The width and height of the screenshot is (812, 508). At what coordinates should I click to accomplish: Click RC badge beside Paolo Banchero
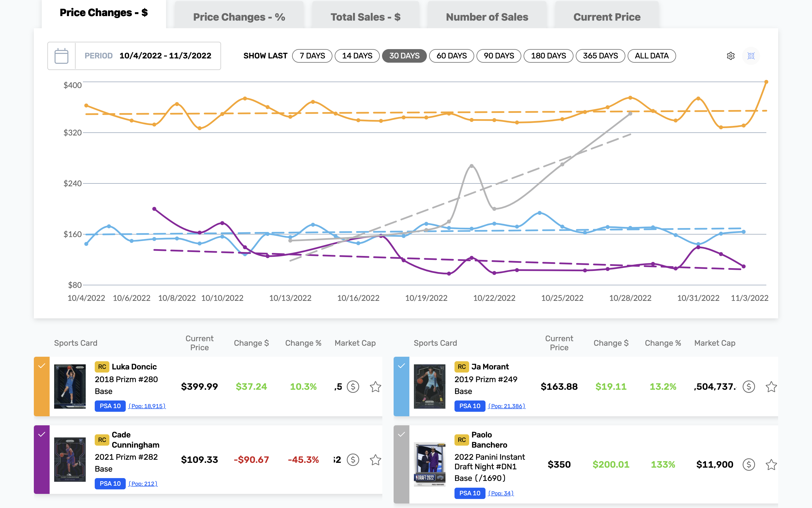(462, 440)
